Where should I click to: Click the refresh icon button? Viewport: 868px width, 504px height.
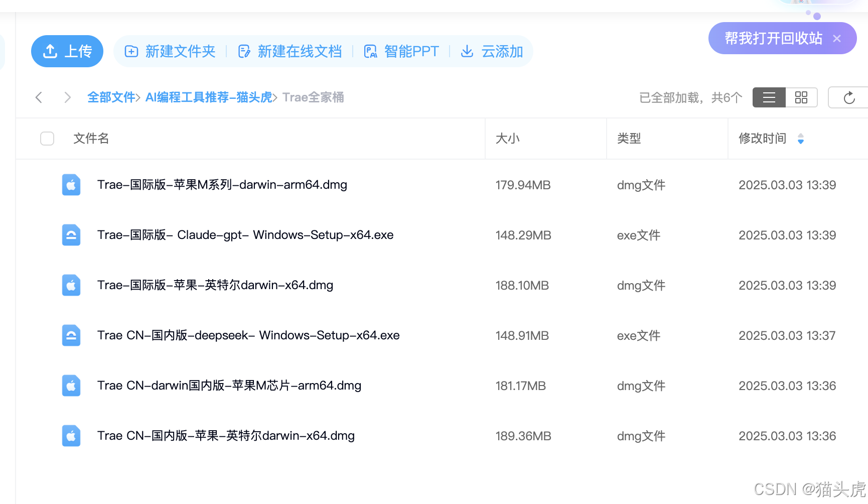[849, 97]
